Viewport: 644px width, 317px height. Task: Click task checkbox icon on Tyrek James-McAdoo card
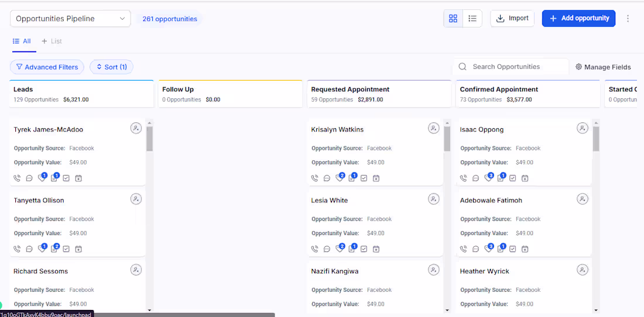pyautogui.click(x=66, y=178)
